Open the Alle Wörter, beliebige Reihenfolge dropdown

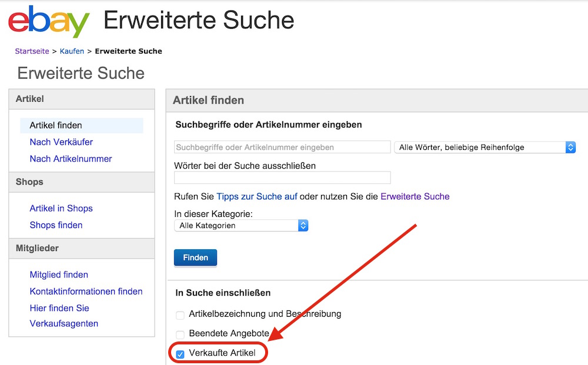point(485,148)
